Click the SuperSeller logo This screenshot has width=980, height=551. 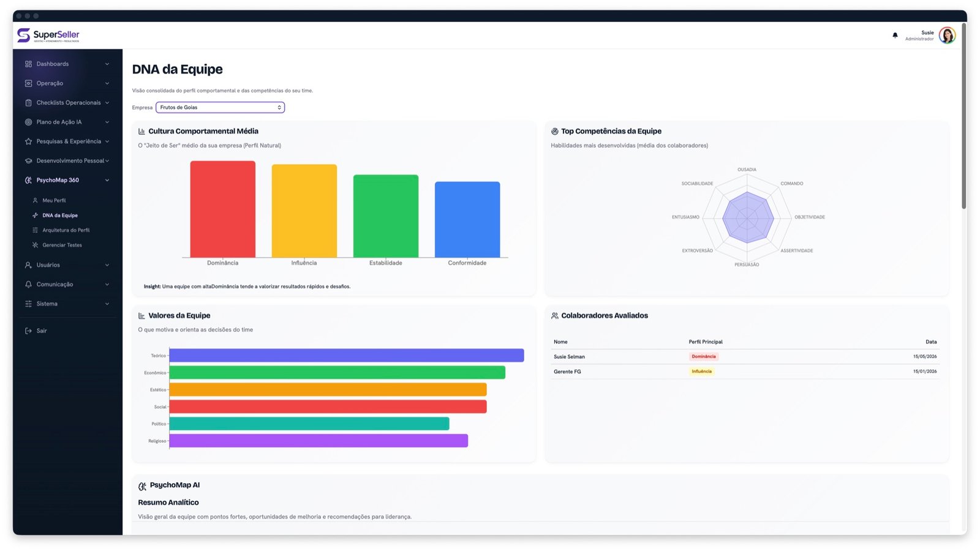pos(48,36)
